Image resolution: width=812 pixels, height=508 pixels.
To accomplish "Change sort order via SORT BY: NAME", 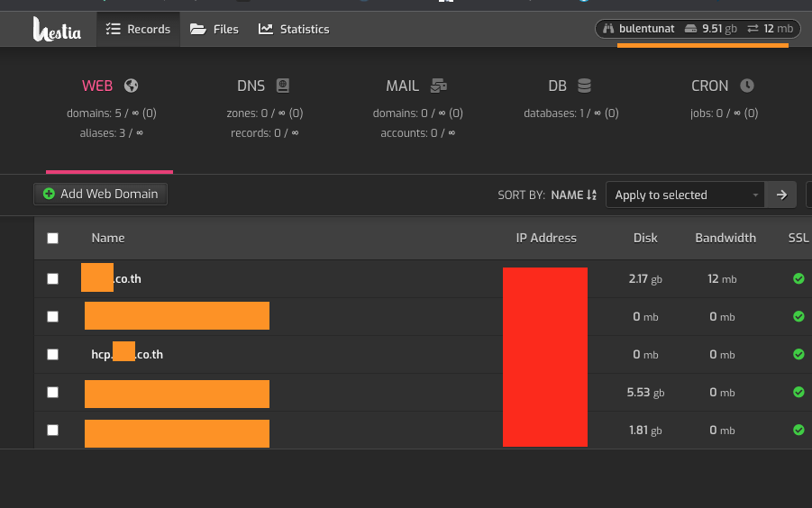I will 573,195.
